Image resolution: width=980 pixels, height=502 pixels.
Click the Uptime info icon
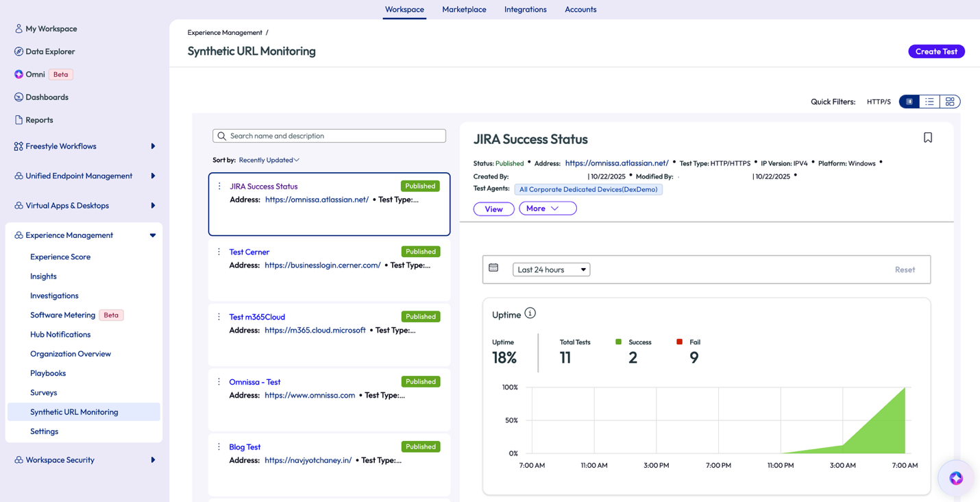pos(530,313)
